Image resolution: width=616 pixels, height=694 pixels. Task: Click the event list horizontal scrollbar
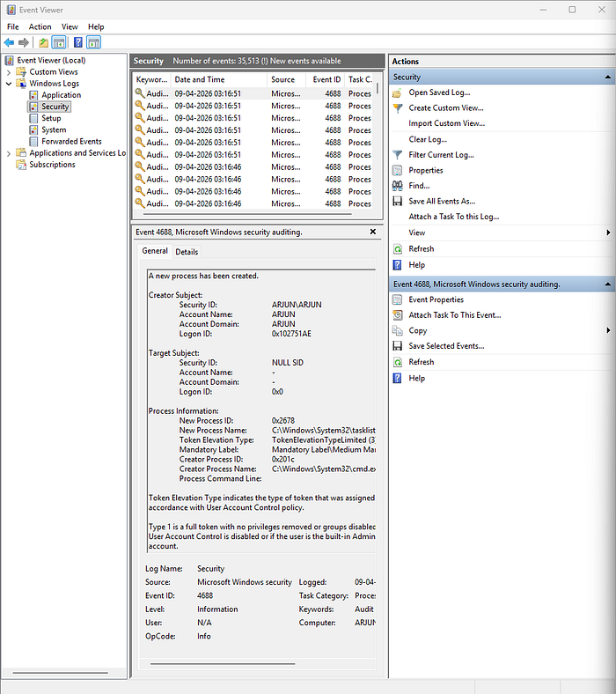pos(247,214)
